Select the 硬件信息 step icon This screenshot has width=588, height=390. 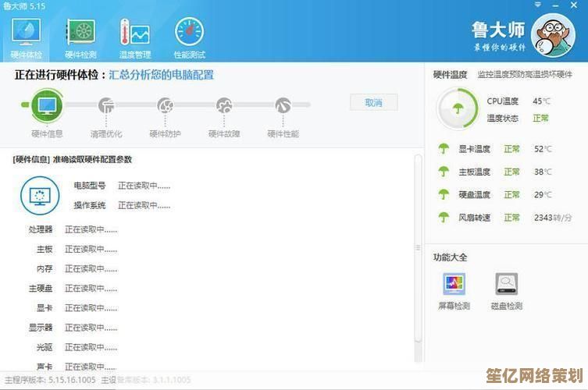[48, 105]
